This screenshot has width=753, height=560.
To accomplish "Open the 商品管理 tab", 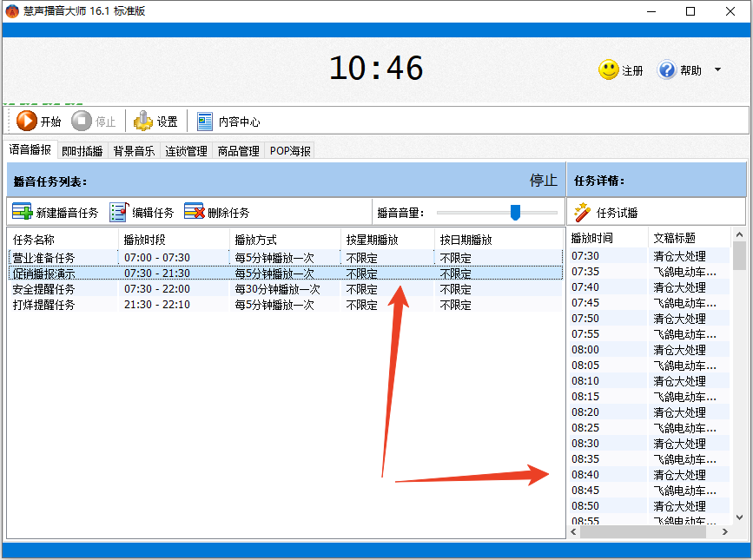I will pos(235,150).
